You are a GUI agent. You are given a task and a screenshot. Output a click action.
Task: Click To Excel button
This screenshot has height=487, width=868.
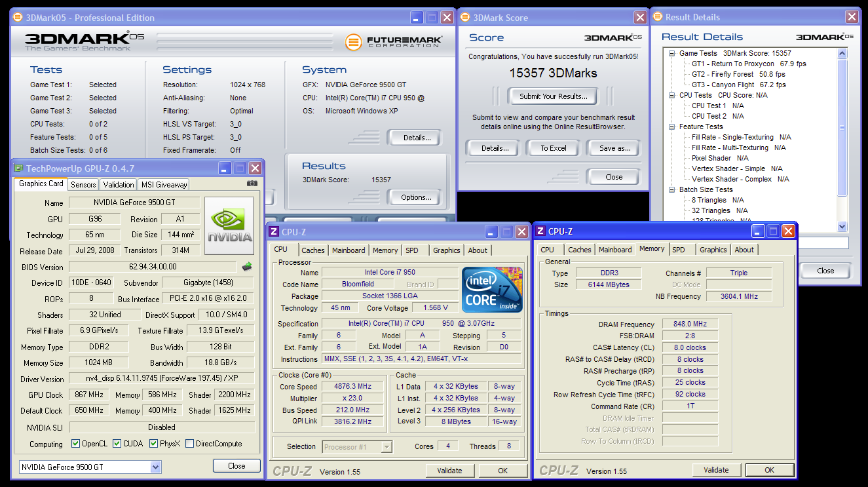point(554,148)
